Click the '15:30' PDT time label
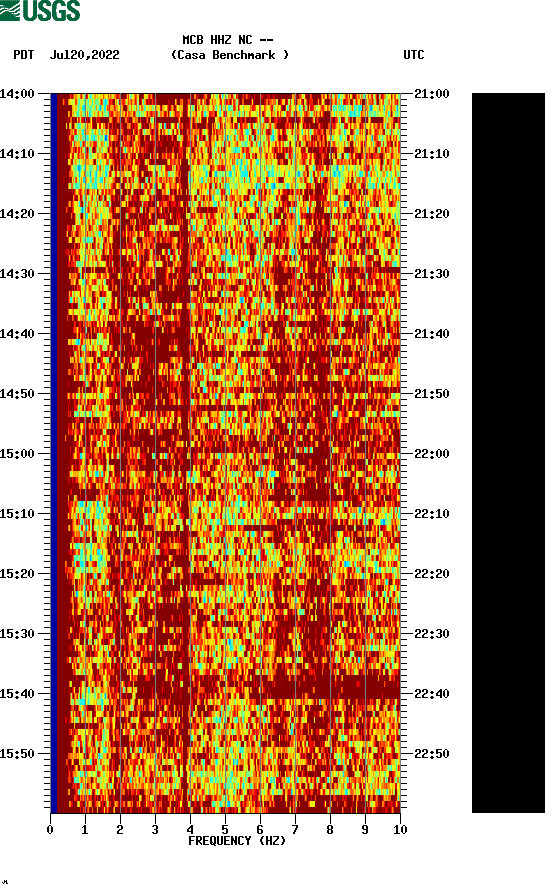 18,634
